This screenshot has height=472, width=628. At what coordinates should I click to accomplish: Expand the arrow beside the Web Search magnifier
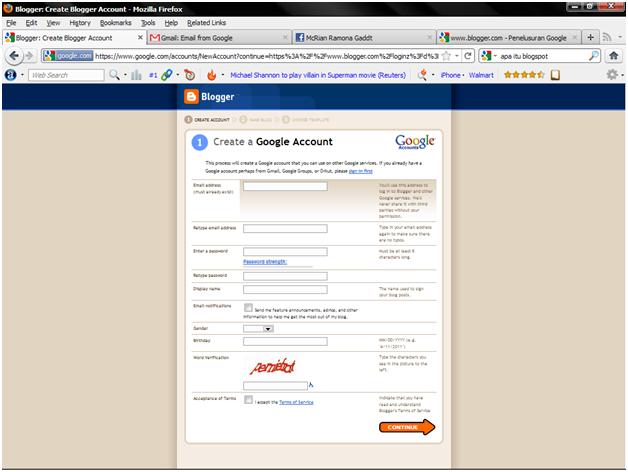125,75
